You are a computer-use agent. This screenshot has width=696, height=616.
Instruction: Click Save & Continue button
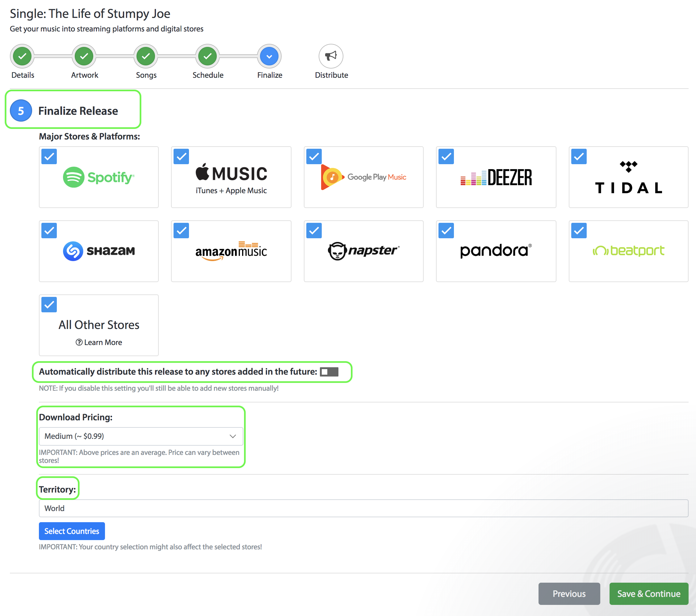pos(649,594)
